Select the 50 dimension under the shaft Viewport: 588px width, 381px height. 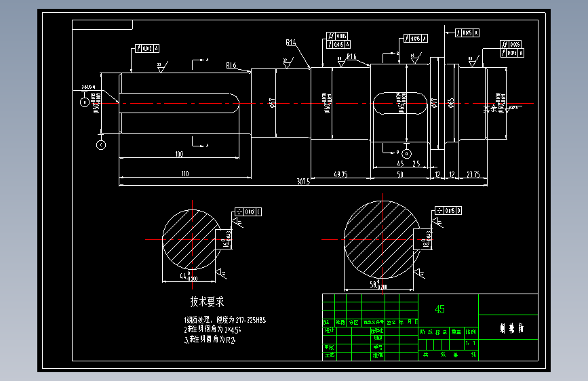click(400, 174)
